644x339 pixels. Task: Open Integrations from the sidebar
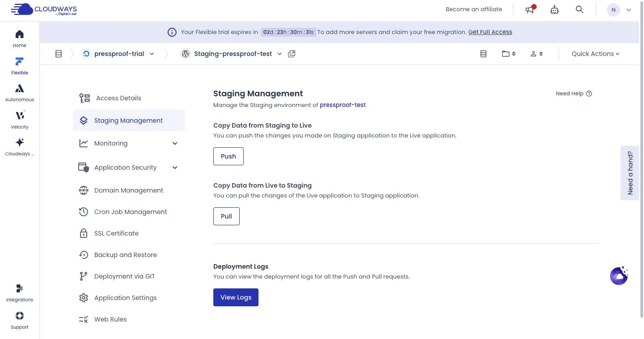tap(20, 293)
